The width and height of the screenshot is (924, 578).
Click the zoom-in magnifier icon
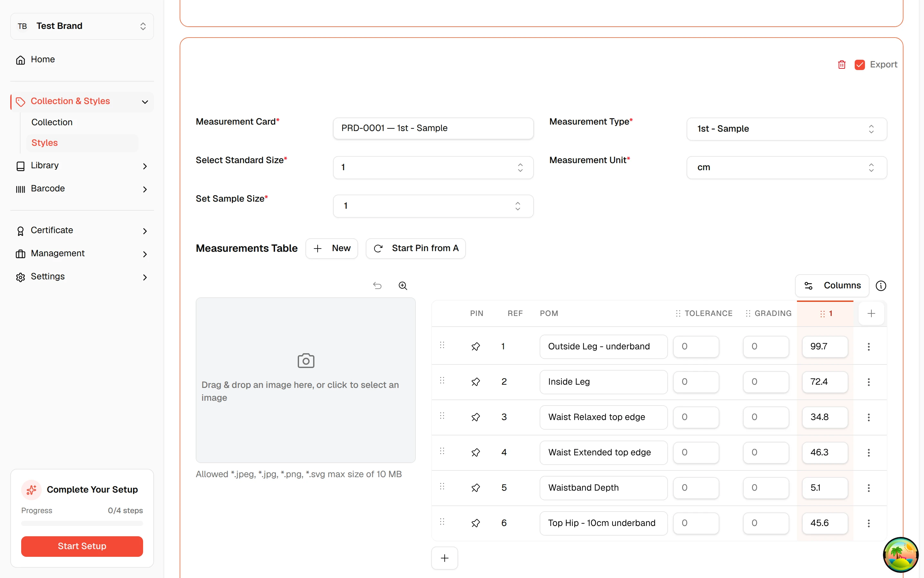tap(403, 285)
